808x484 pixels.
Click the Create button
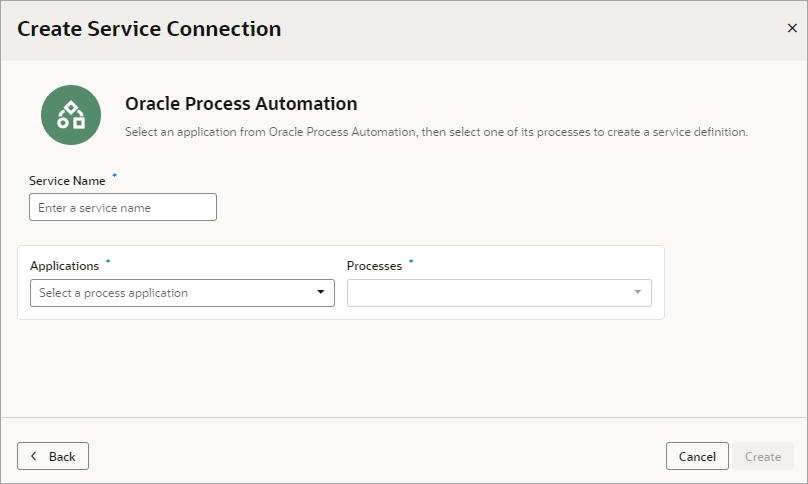click(763, 456)
